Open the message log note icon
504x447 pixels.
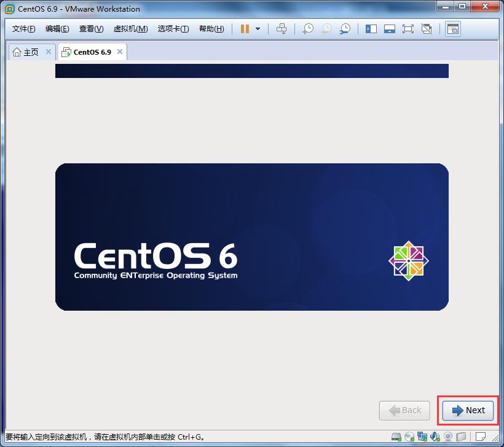(481, 437)
